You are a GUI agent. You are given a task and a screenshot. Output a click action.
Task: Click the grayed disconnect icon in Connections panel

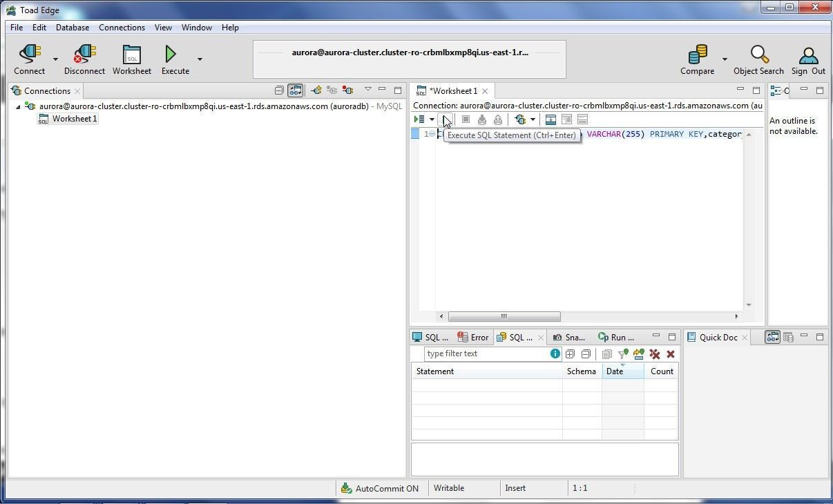point(332,90)
